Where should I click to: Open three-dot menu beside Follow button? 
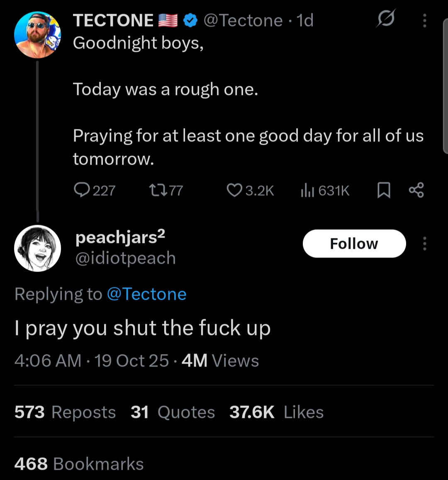(x=424, y=244)
